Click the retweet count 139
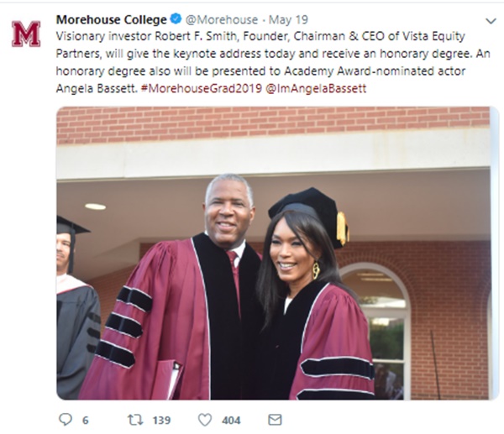 tap(160, 420)
